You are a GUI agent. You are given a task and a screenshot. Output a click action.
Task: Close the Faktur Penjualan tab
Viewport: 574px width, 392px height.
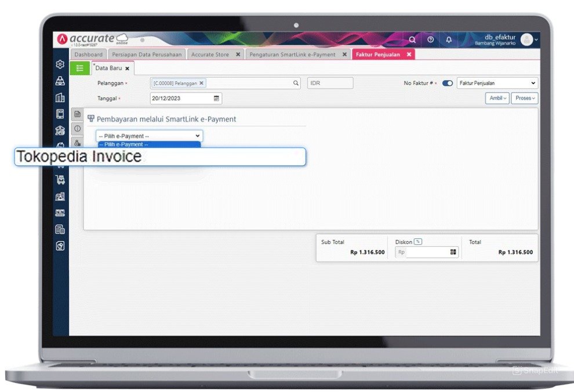(x=409, y=54)
